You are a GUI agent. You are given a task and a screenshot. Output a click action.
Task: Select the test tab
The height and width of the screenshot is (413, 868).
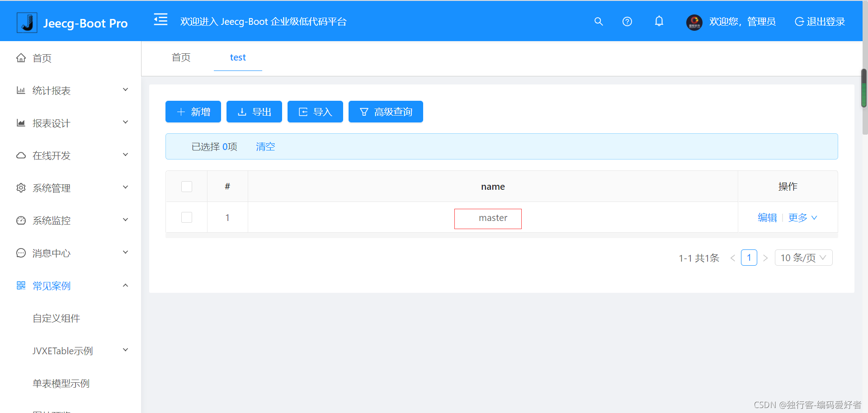click(x=238, y=57)
